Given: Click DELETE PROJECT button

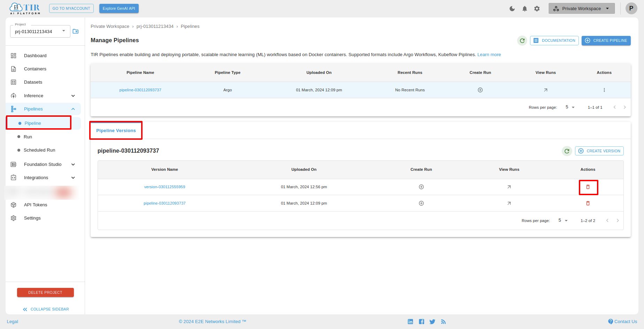Looking at the screenshot, I should point(45,292).
